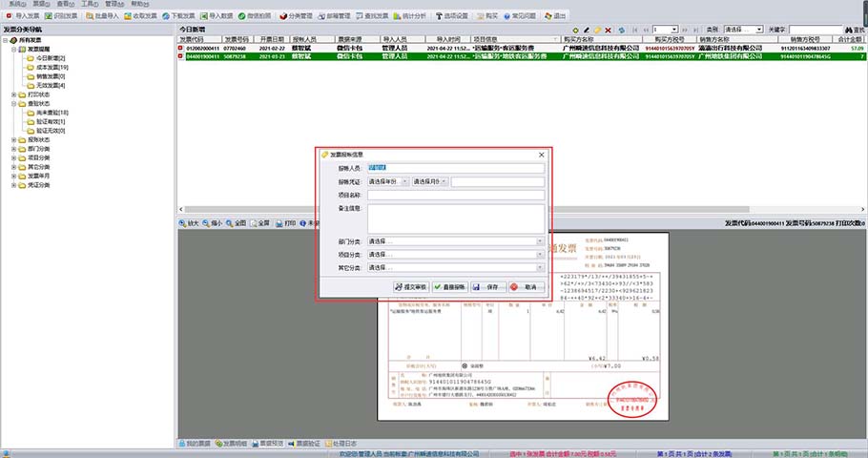Click the 项目名称 input field

(x=455, y=195)
